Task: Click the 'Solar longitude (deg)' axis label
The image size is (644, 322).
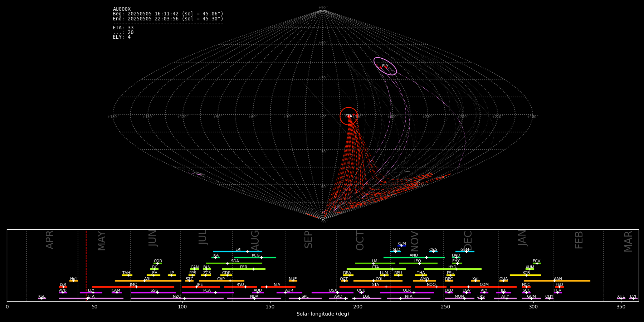Action: [x=323, y=314]
